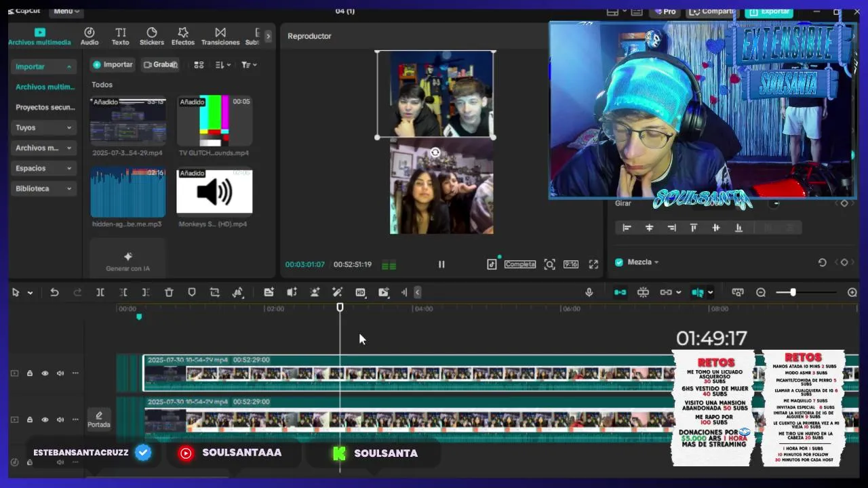The height and width of the screenshot is (488, 868).
Task: Delete the selected clip with trash icon
Action: point(169,292)
